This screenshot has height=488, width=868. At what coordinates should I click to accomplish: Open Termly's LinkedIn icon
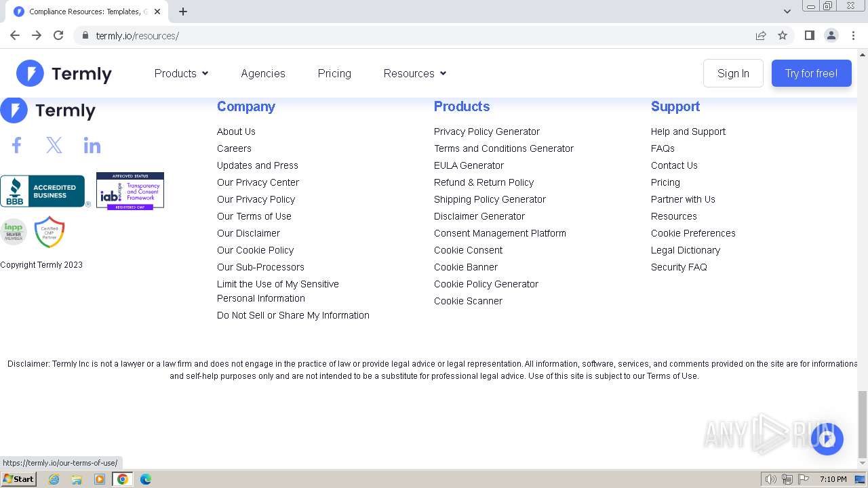click(x=92, y=145)
